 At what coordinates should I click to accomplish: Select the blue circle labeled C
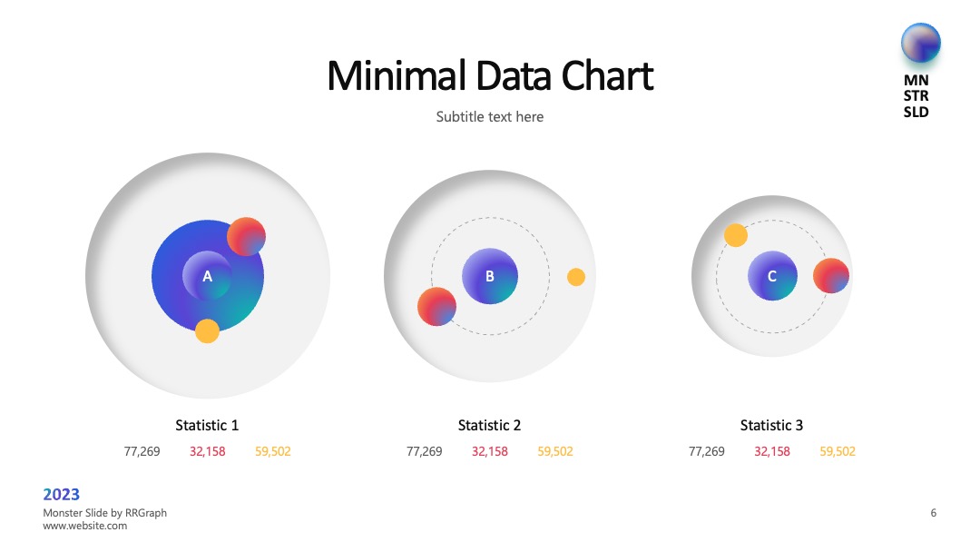point(772,276)
